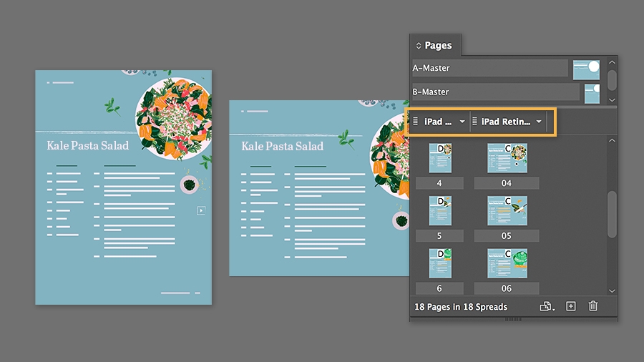Click the iPad layout drag handle grip icon

pos(415,122)
